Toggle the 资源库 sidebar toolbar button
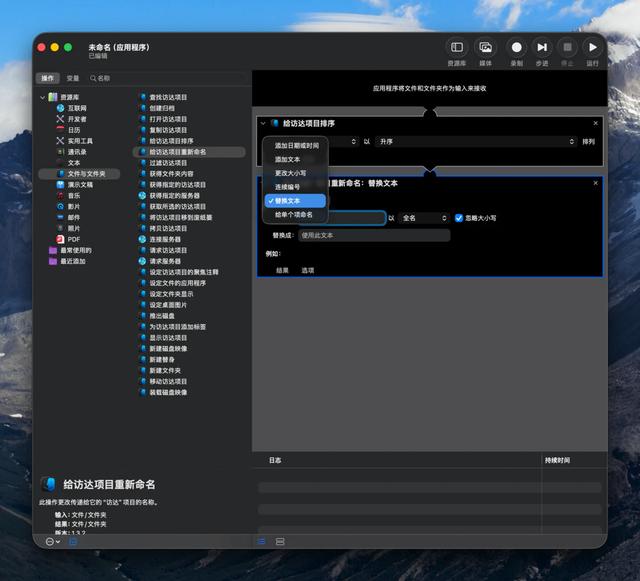The image size is (640, 581). (457, 47)
